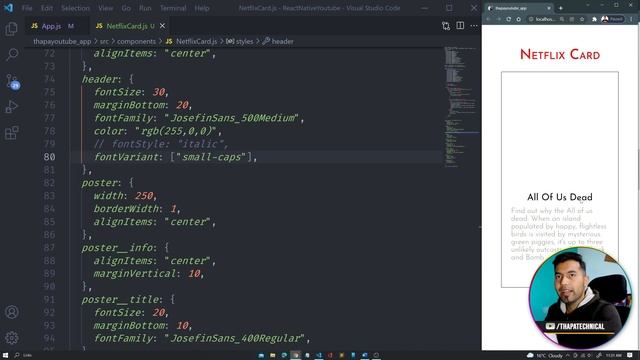Open the Search view in the activity bar
The height and width of the screenshot is (360, 640).
(11, 54)
